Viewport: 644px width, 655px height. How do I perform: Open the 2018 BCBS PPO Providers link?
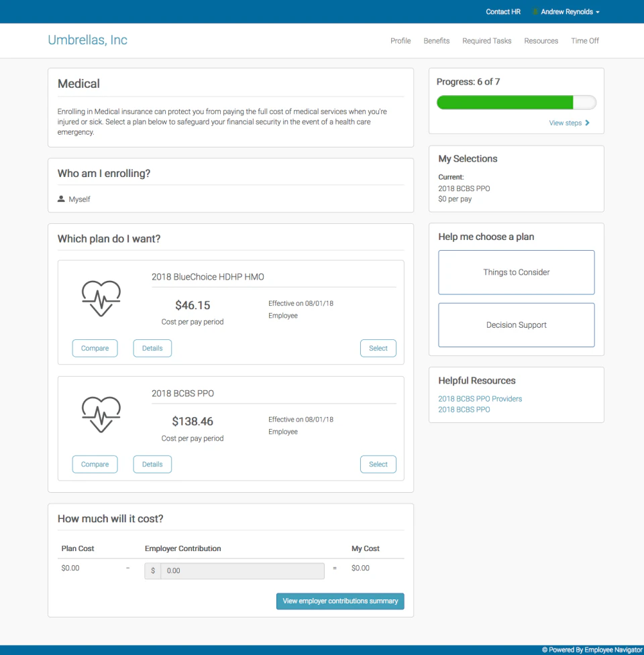pos(480,398)
